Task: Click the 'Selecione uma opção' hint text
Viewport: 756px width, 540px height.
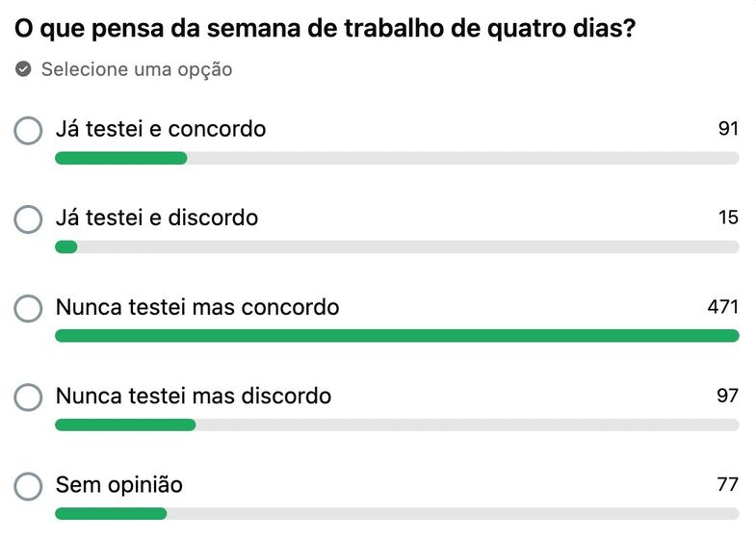Action: pos(137,69)
